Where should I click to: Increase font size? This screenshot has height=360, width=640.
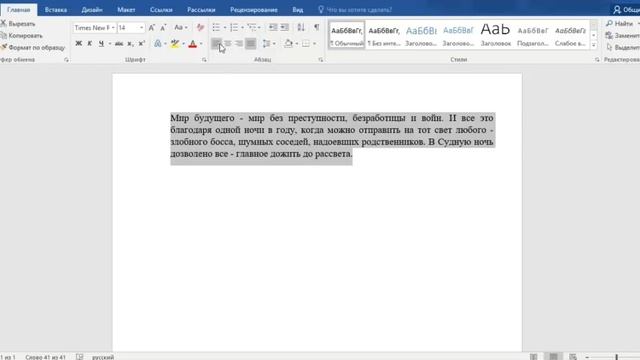pos(151,28)
